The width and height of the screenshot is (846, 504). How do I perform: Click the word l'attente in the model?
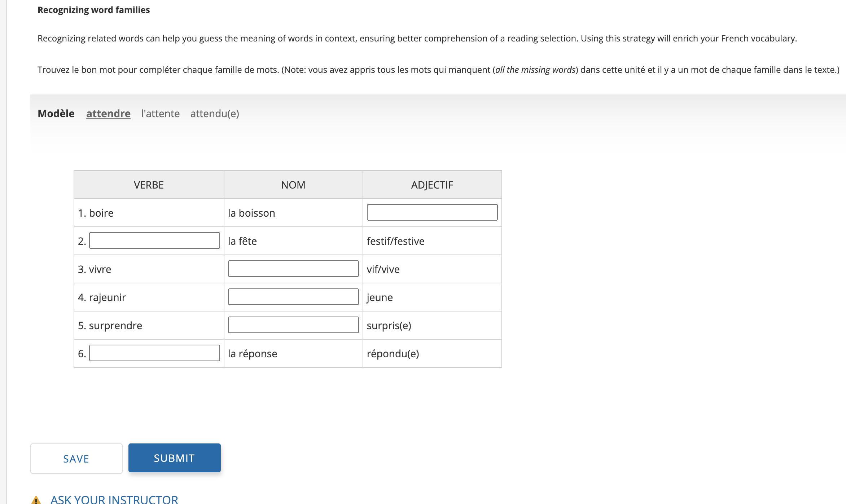click(160, 114)
